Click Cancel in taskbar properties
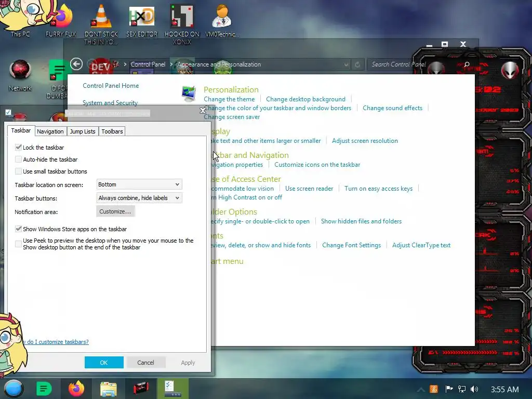 (x=145, y=362)
